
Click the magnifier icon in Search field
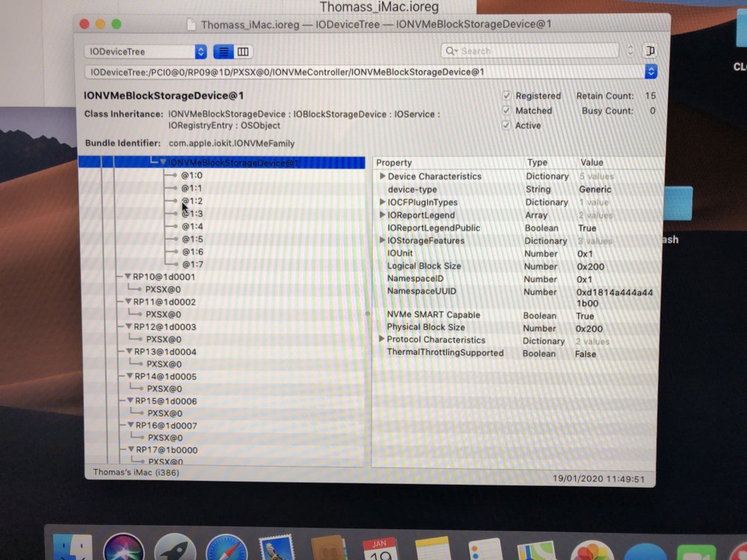pos(450,51)
